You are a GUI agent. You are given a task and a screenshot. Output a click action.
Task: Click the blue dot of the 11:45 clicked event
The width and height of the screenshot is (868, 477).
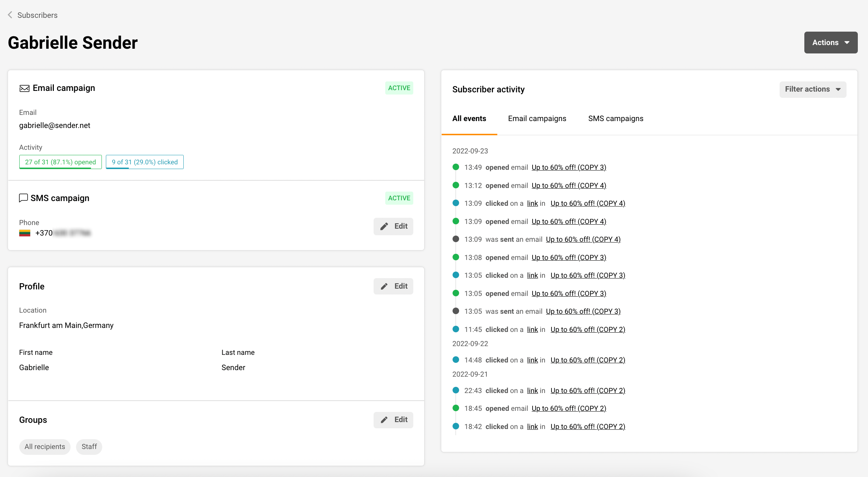pyautogui.click(x=455, y=329)
